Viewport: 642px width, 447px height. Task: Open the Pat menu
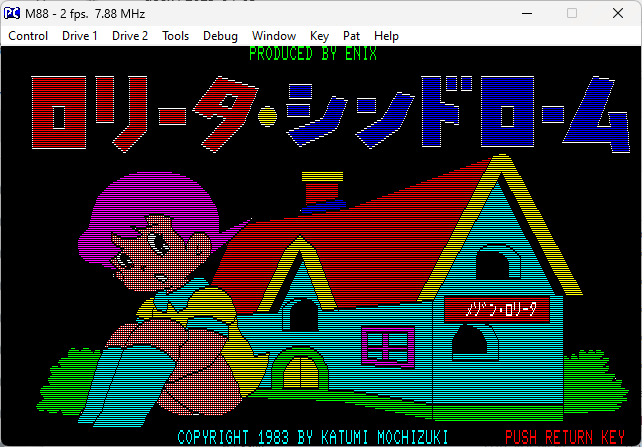coord(351,36)
